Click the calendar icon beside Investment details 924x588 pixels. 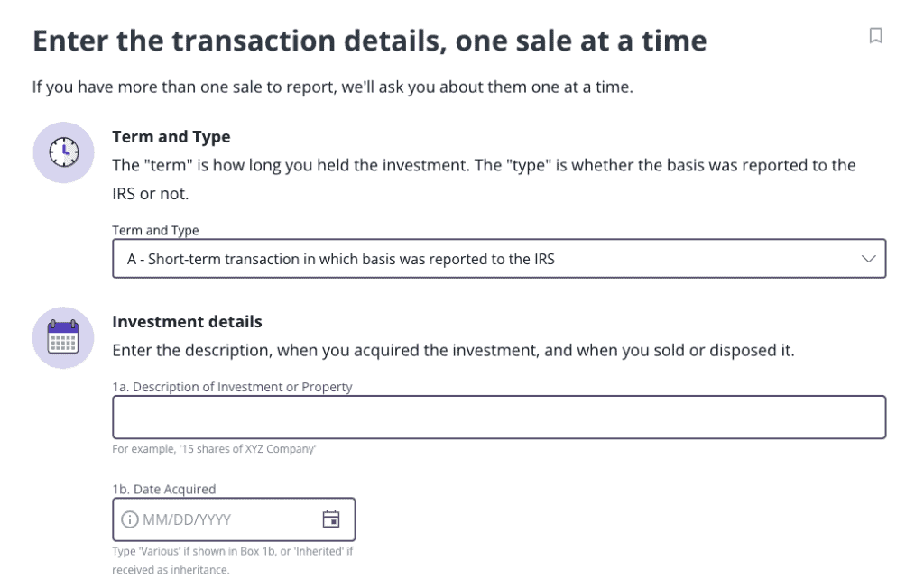62,337
